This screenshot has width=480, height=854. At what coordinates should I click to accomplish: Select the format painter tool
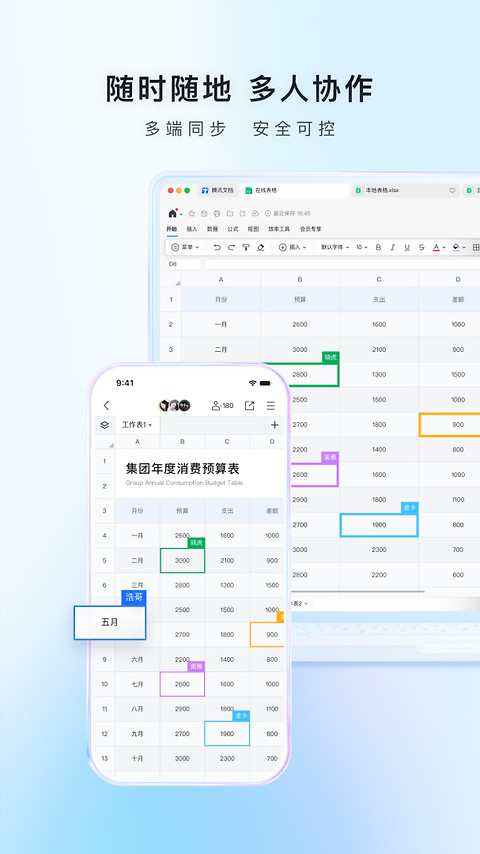point(246,247)
